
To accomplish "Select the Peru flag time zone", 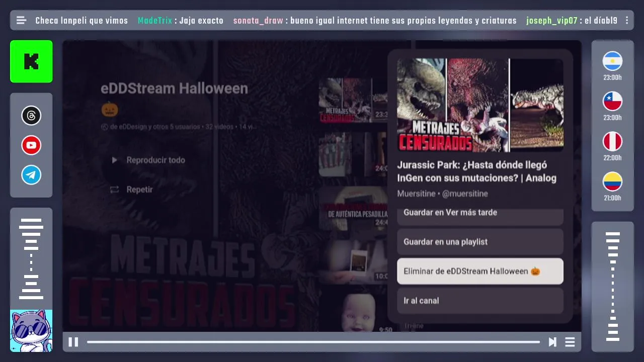I will [x=612, y=142].
